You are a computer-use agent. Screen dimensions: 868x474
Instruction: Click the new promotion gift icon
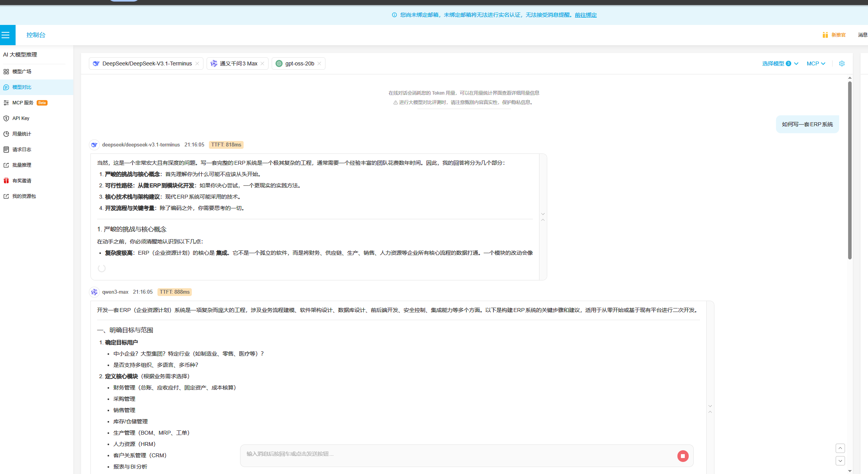(x=825, y=35)
